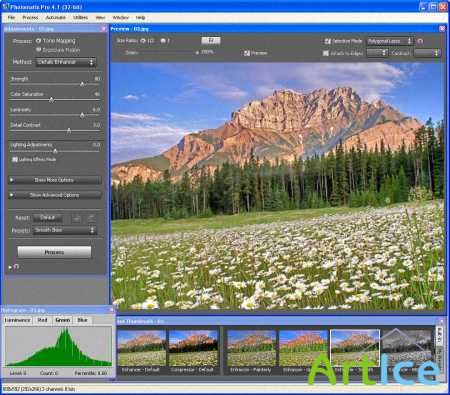Open the Contrast dropdown in Preview toolbar

click(427, 53)
